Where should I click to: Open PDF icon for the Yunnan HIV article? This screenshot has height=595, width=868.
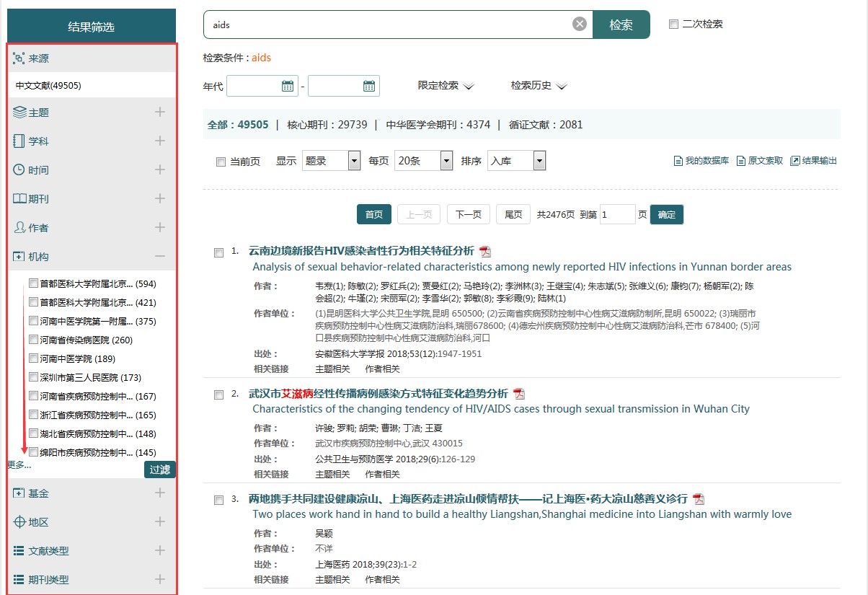coord(485,252)
